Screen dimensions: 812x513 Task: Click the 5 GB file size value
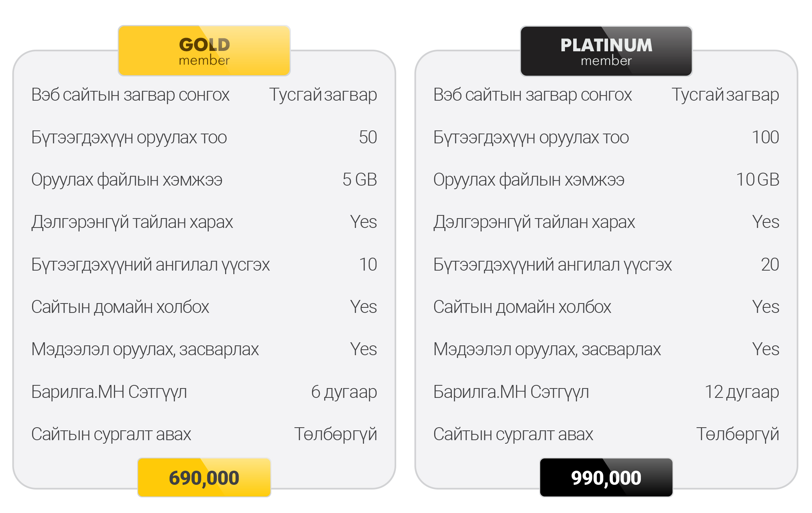(x=359, y=179)
